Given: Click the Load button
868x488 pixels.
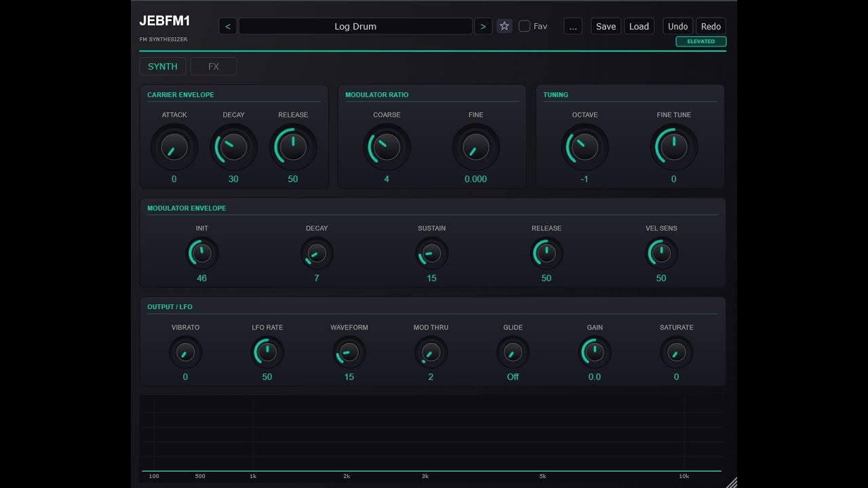Looking at the screenshot, I should (639, 26).
